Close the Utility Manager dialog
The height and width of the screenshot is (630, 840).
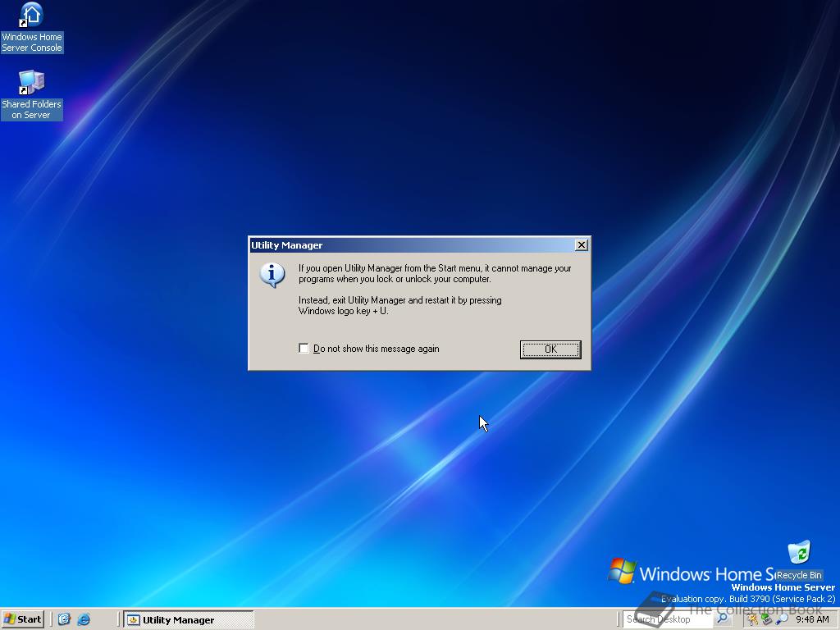click(x=581, y=244)
